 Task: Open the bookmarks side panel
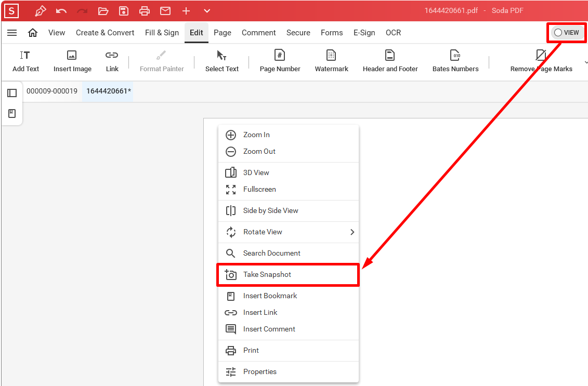pos(12,114)
